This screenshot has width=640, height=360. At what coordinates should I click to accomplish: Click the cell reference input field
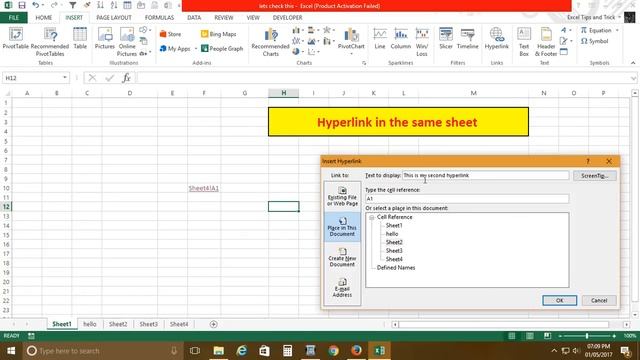[x=467, y=199]
